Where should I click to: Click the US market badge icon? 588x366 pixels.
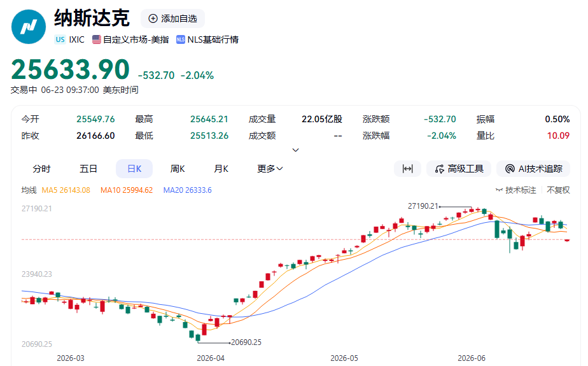tap(60, 39)
